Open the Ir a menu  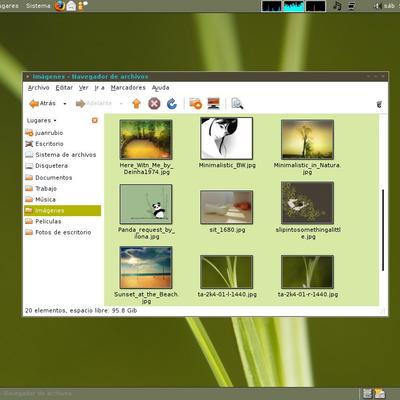(x=99, y=88)
